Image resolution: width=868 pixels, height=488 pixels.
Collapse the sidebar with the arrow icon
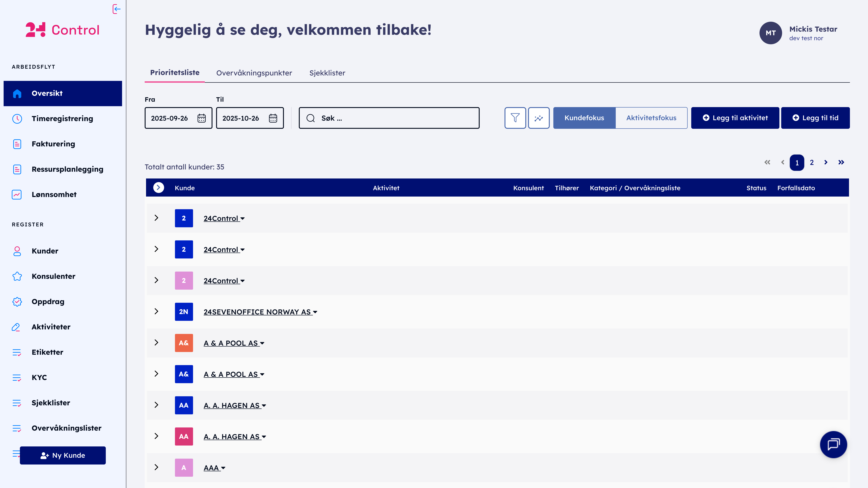pyautogui.click(x=117, y=9)
